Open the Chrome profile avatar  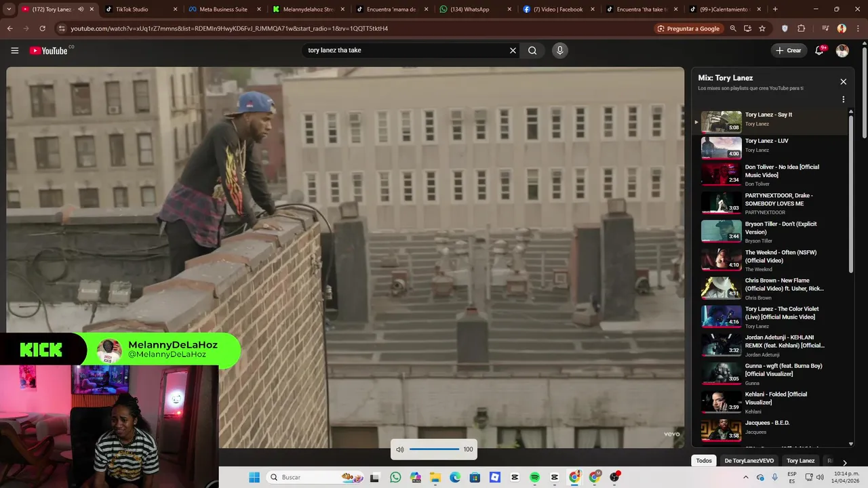pos(842,28)
